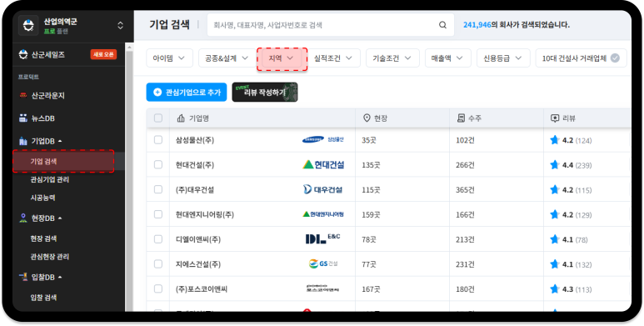Viewport: 644px width, 326px height.
Task: Open 시공능력 sidebar item
Action: (42, 198)
